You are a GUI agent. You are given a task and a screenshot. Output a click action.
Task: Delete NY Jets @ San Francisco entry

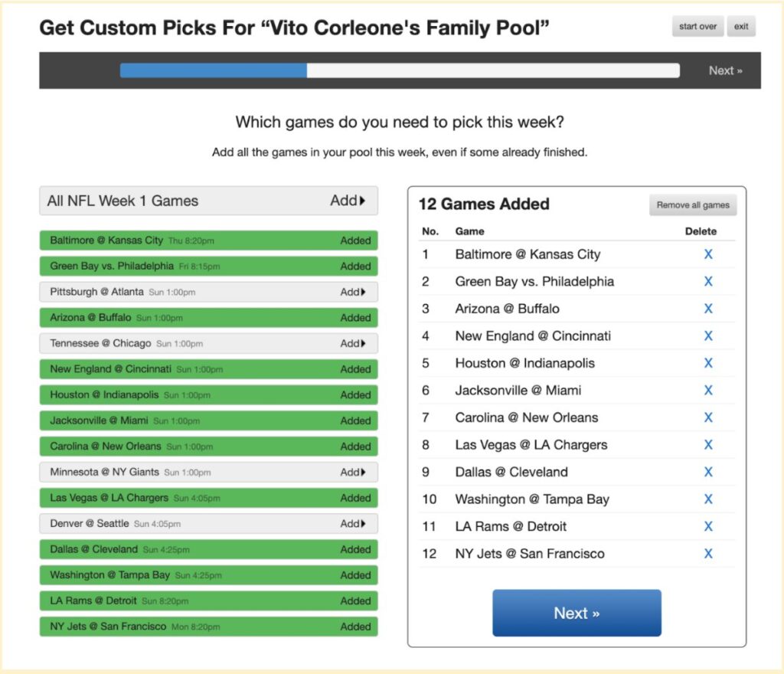(708, 554)
